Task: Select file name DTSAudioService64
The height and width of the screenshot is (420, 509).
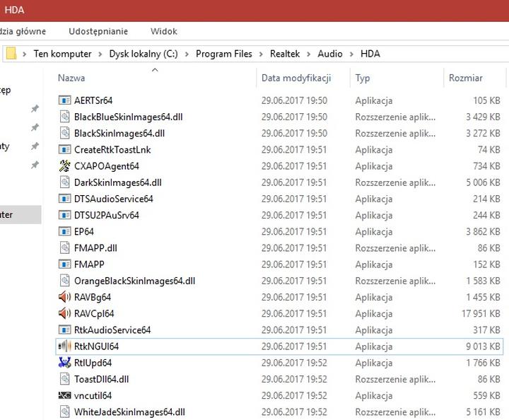Action: pos(114,199)
